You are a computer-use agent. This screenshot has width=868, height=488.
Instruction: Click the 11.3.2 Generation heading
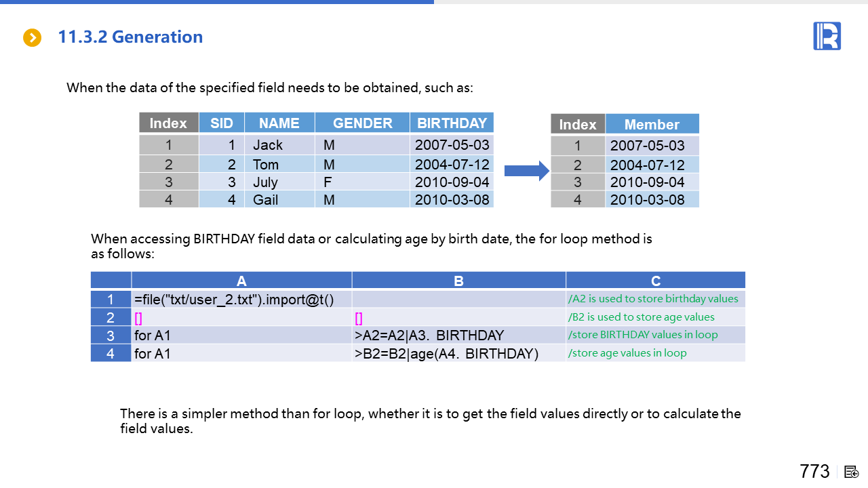(130, 37)
